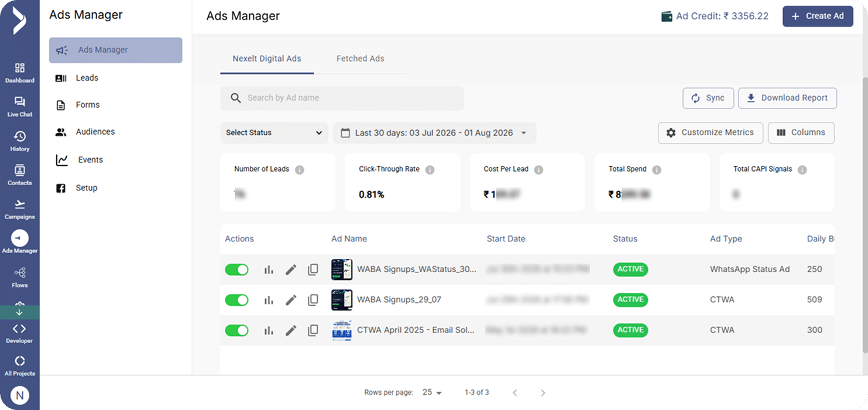Select Ads Manager icon in left rail

[20, 238]
